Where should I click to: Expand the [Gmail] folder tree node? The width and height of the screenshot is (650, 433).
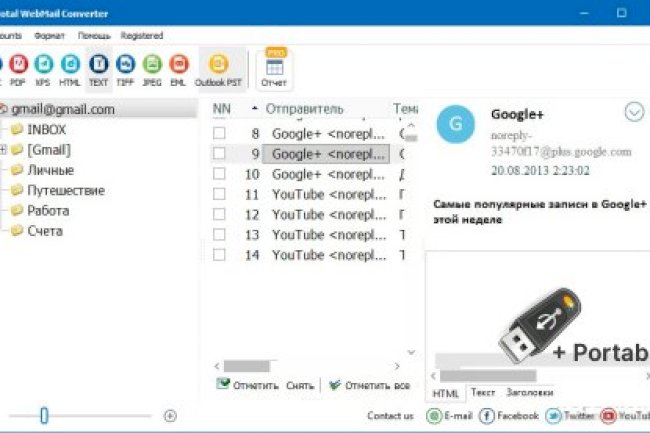point(4,150)
